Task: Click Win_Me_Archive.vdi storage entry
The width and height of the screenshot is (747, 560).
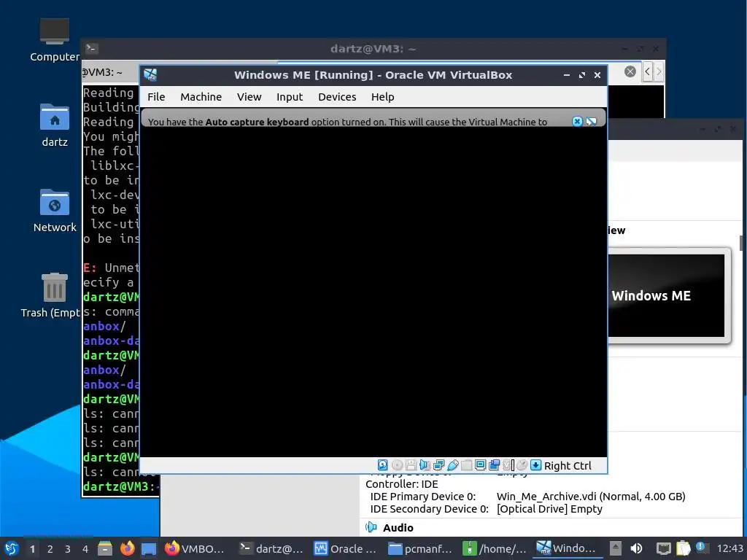Action: pos(591,496)
